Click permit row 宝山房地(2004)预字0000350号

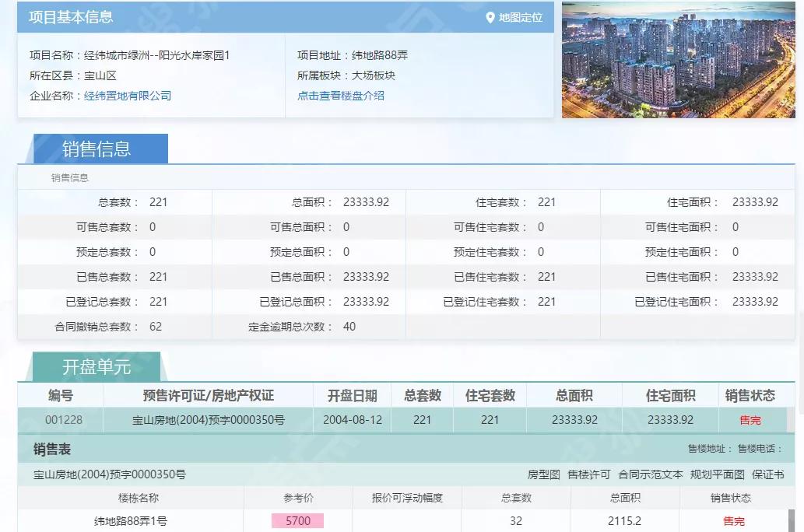click(208, 420)
